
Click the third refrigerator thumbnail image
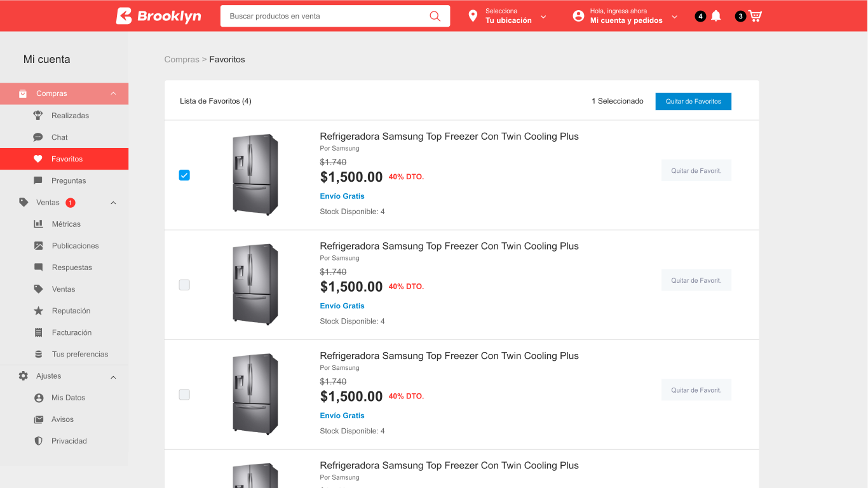(x=255, y=395)
